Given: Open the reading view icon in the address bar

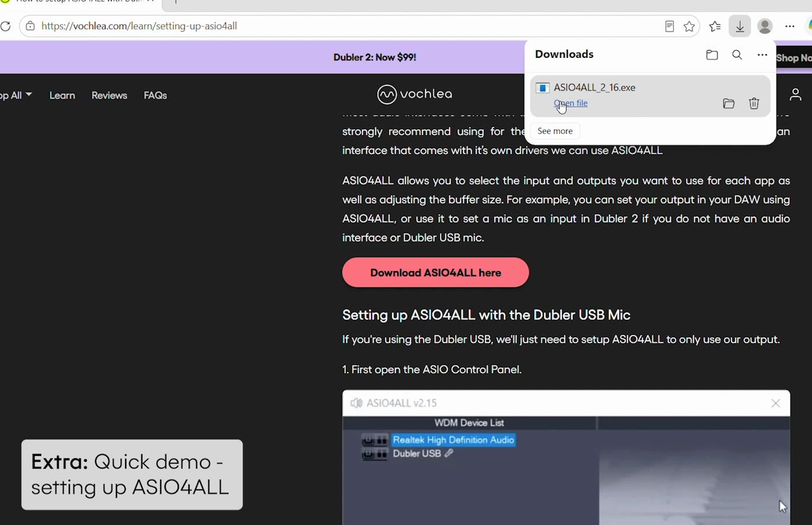Looking at the screenshot, I should pyautogui.click(x=669, y=26).
